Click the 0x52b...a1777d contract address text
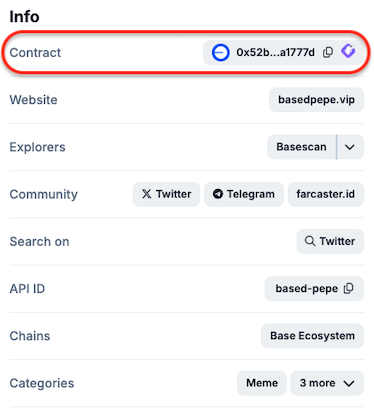Viewport: 374px width, 417px height. click(x=275, y=53)
